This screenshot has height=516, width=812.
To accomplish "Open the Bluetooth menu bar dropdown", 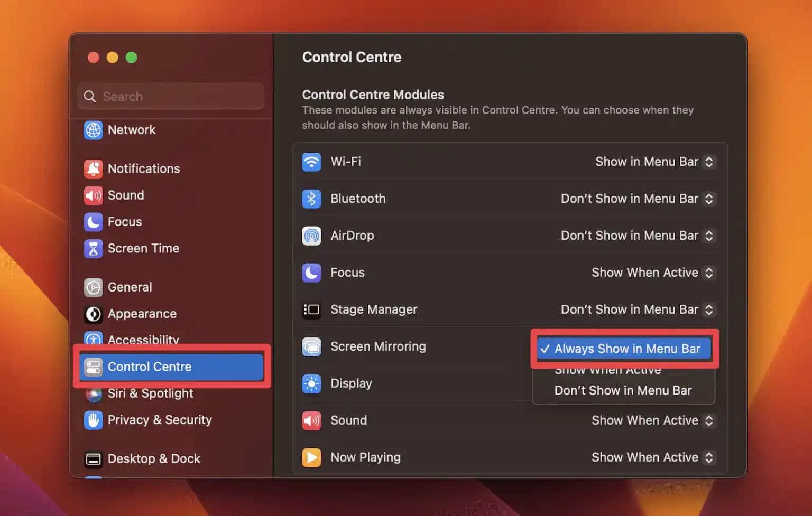I will pyautogui.click(x=638, y=199).
